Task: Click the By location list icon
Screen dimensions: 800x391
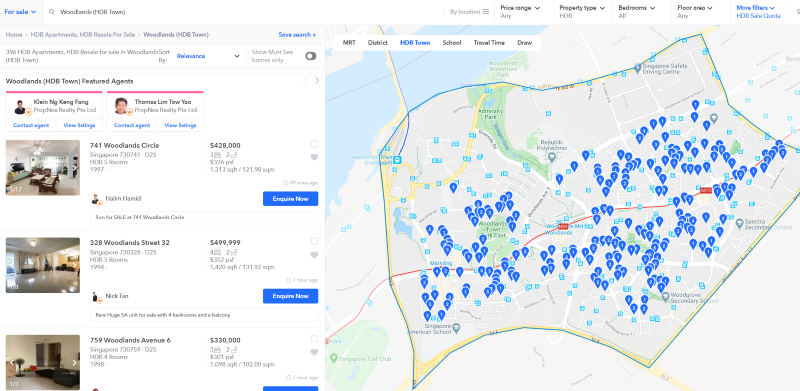Action: 486,12
